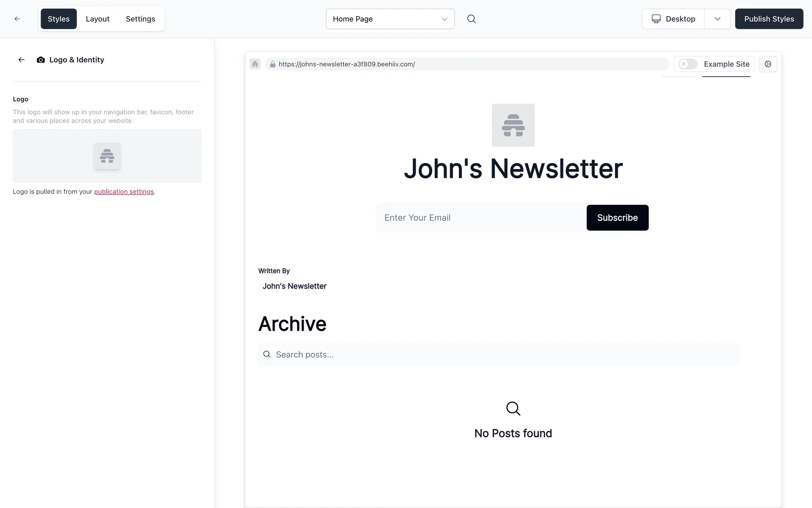This screenshot has width=812, height=508.
Task: Select the Styles tab
Action: [x=58, y=19]
